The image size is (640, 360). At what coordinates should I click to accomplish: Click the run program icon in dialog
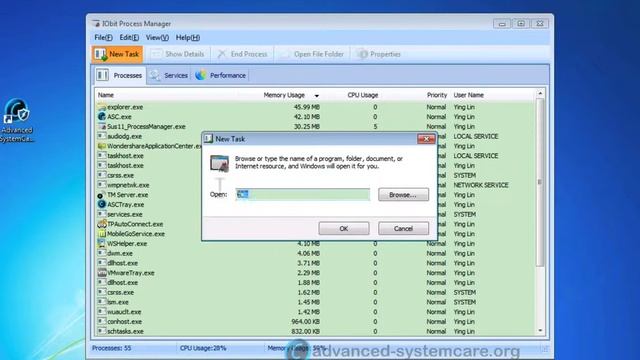click(x=219, y=163)
